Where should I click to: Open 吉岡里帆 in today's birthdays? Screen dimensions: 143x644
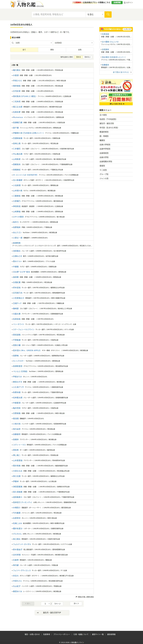(105, 49)
